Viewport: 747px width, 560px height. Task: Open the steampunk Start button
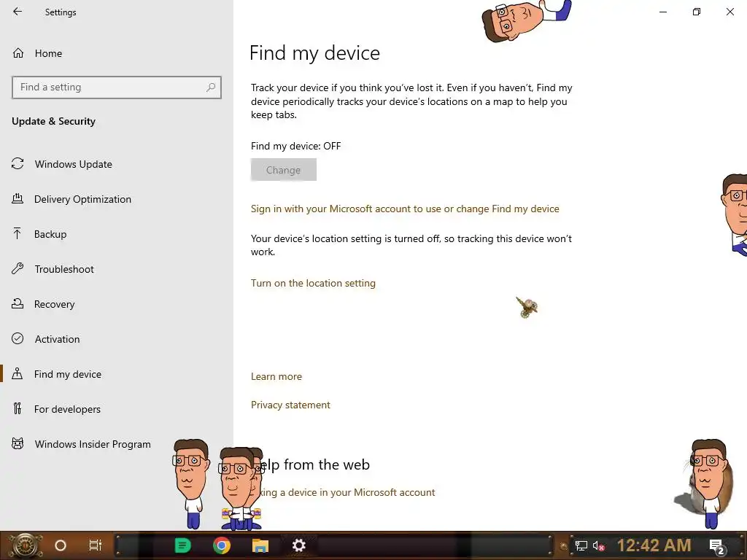[x=26, y=545]
